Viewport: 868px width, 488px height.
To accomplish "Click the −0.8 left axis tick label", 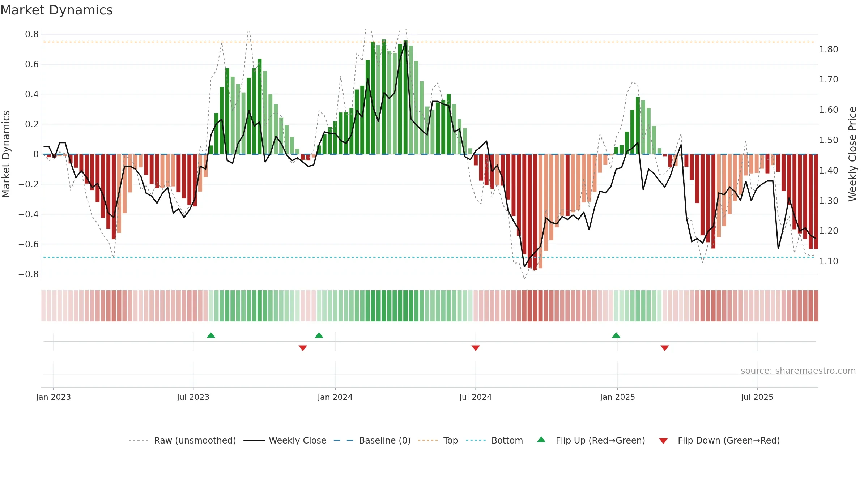I will click(x=29, y=274).
